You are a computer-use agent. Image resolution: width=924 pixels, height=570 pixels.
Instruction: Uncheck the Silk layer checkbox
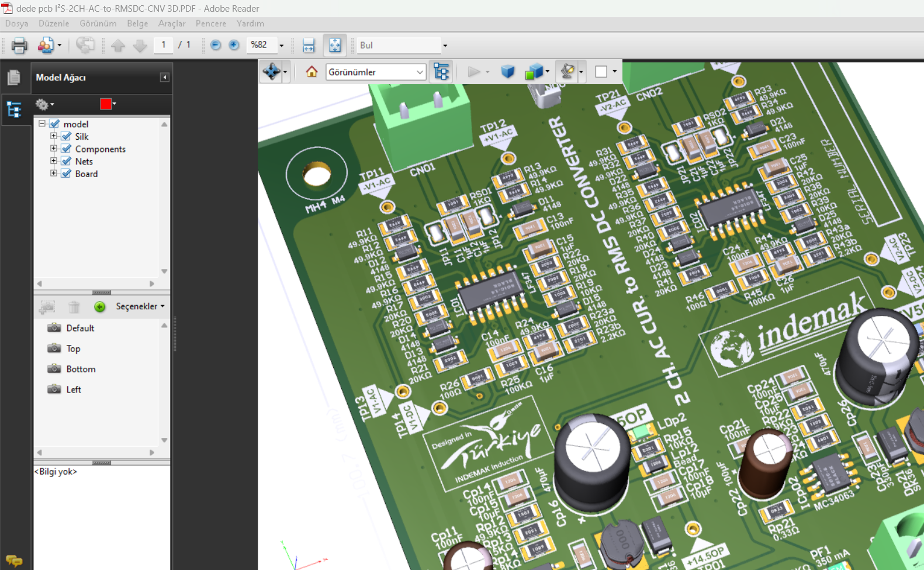(x=67, y=137)
